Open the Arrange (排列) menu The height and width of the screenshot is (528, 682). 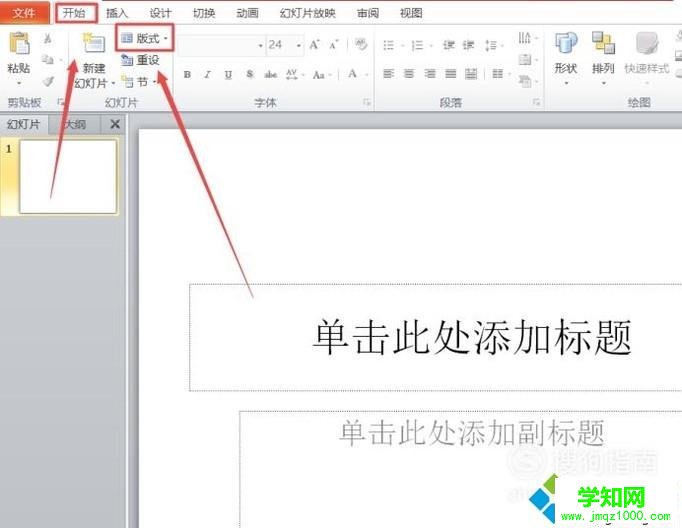[603, 58]
